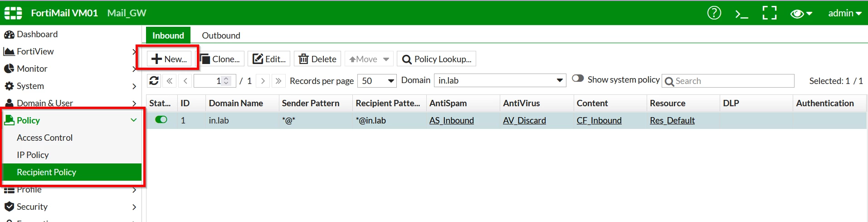Sort by the AntiSpam column header
This screenshot has width=868, height=222.
(x=463, y=103)
